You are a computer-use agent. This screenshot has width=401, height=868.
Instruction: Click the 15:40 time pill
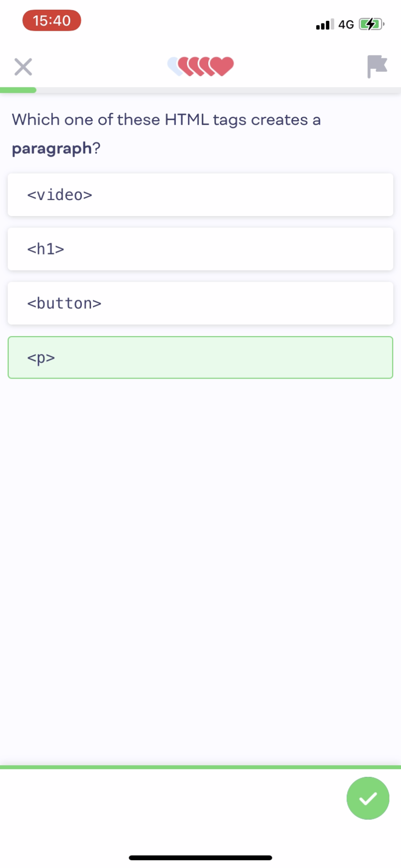(x=52, y=20)
